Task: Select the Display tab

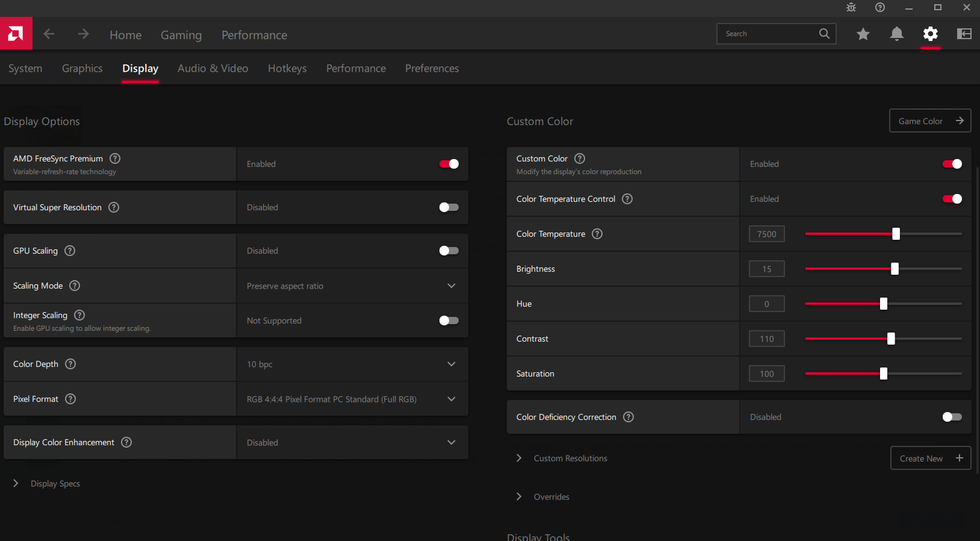Action: point(140,69)
